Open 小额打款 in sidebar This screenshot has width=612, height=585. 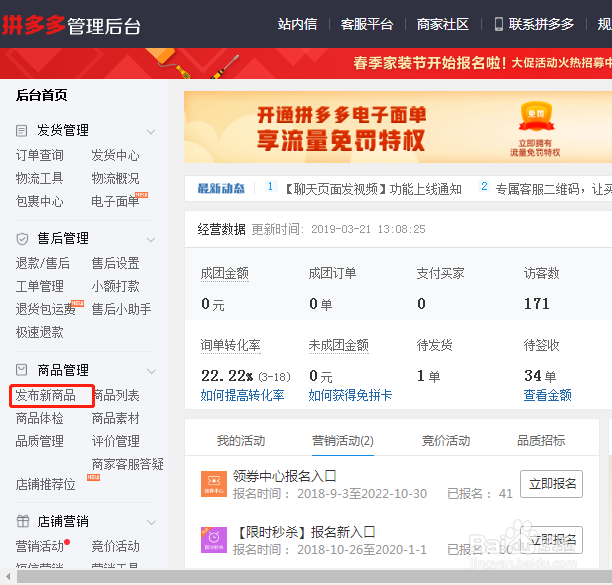click(x=115, y=286)
